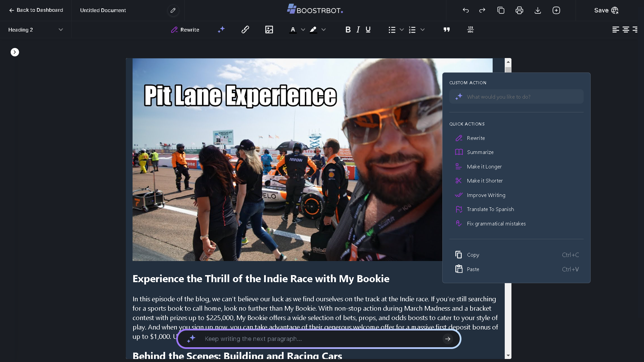
Task: Open the word count 123 abc icon
Action: (x=470, y=30)
